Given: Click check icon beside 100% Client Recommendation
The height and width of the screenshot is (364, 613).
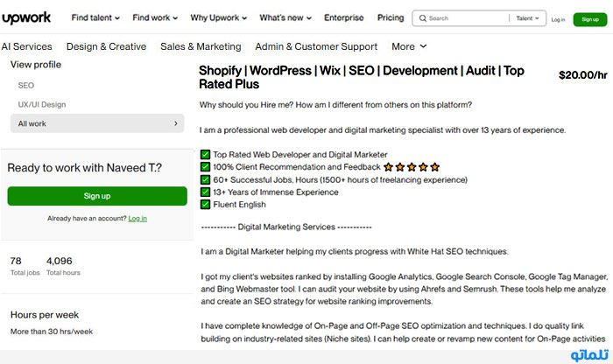Looking at the screenshot, I should [205, 167].
